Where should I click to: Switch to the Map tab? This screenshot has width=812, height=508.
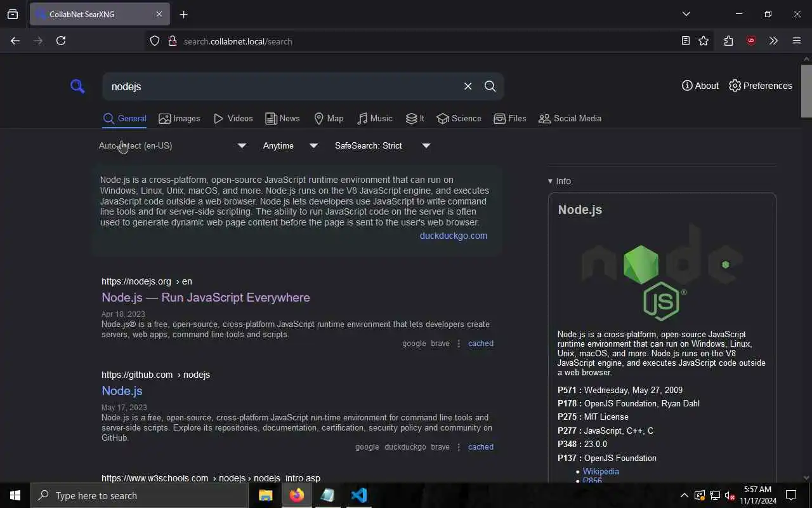pyautogui.click(x=329, y=119)
